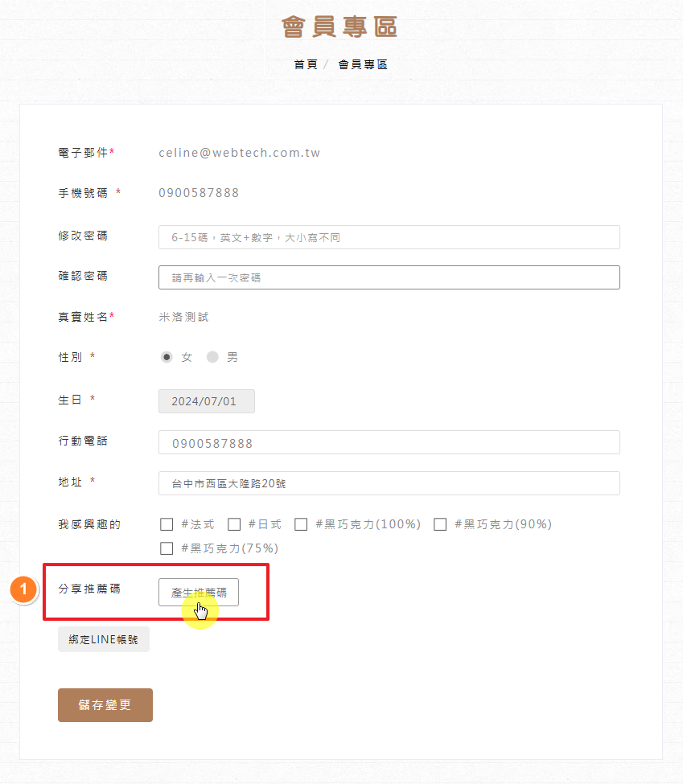Select the 男 gender radio button
The height and width of the screenshot is (784, 683).
coord(212,357)
